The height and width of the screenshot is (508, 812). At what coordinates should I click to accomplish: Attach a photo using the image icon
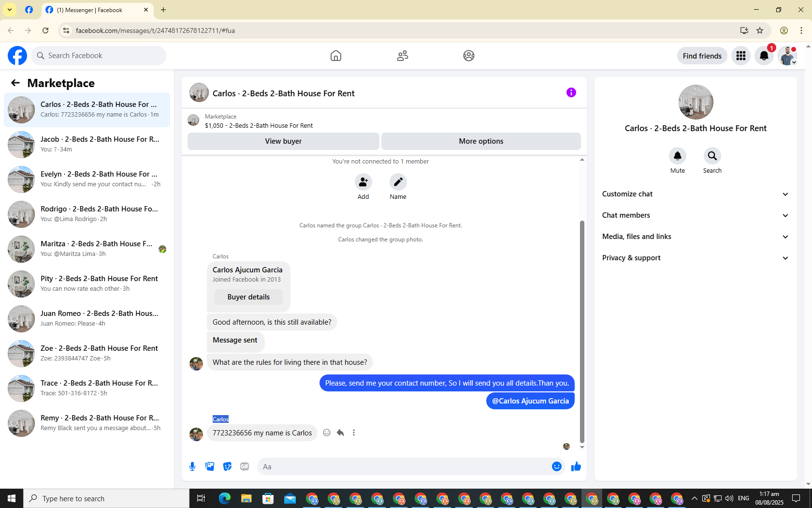point(210,466)
